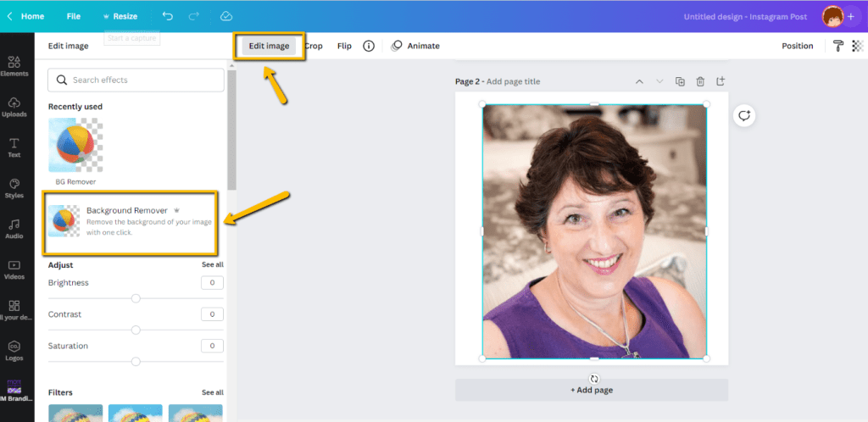Click the Contrast slider handle
Screen dimensions: 868x422
click(x=136, y=330)
